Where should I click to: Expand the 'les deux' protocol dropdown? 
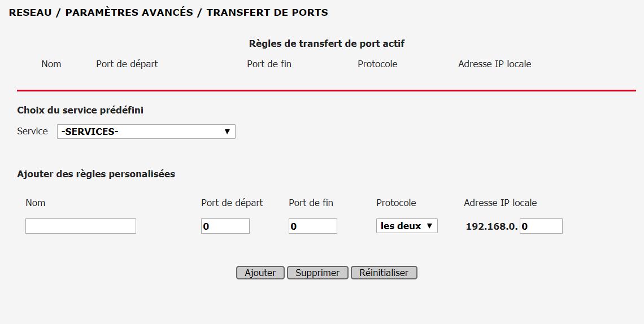tap(407, 226)
